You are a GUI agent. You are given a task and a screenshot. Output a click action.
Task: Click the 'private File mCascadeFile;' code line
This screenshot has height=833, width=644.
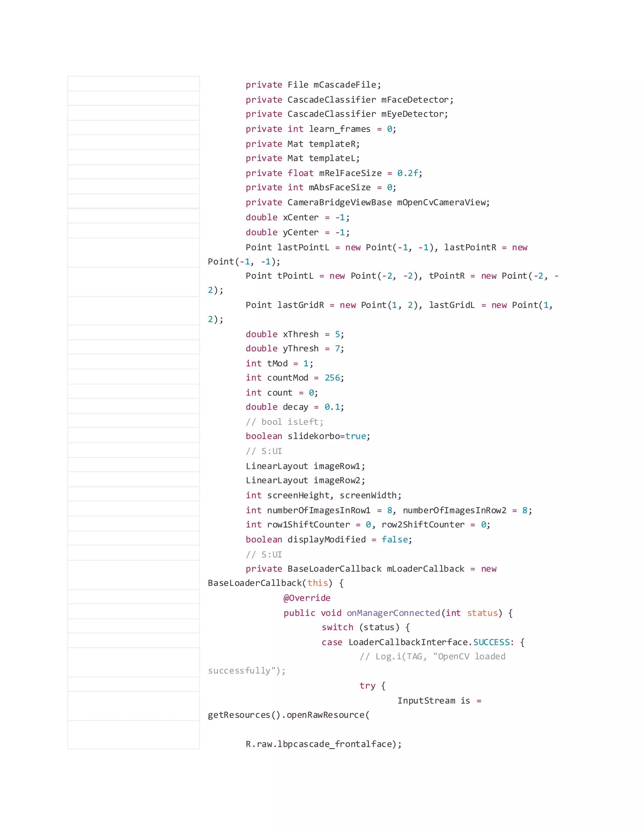pos(313,85)
